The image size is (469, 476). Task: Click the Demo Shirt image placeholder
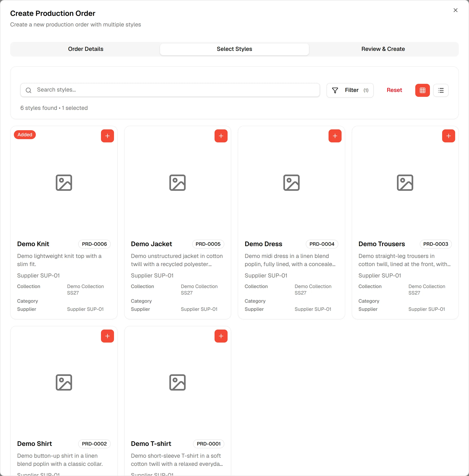click(64, 382)
